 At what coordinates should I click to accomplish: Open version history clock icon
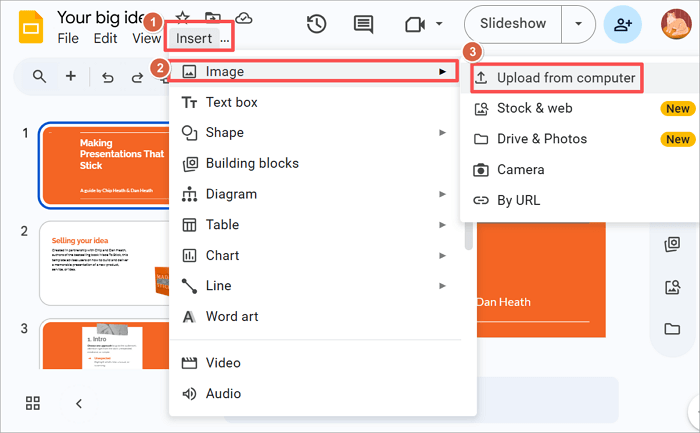click(x=317, y=24)
